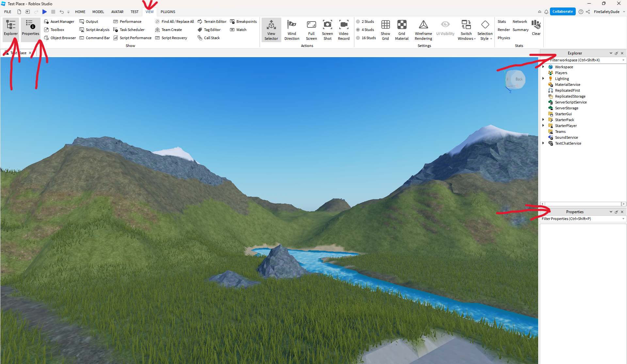Open the Wind Direction tool
The width and height of the screenshot is (627, 364).
[292, 29]
